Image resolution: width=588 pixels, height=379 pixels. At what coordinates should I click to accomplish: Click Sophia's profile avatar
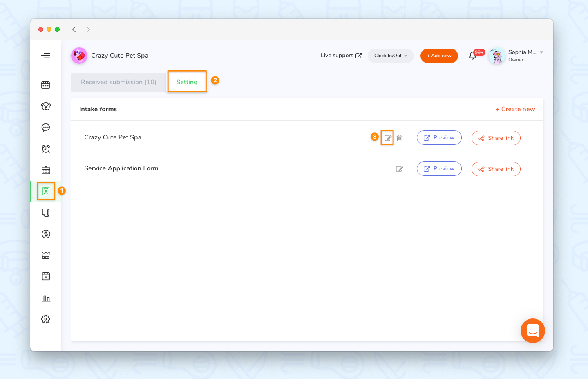tap(497, 56)
